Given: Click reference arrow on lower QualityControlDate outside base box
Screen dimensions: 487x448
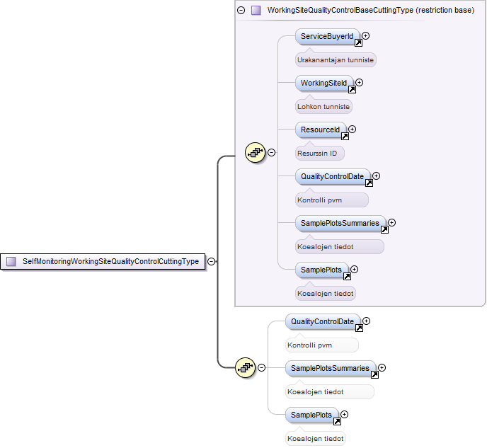Looking at the screenshot, I should [x=359, y=328].
